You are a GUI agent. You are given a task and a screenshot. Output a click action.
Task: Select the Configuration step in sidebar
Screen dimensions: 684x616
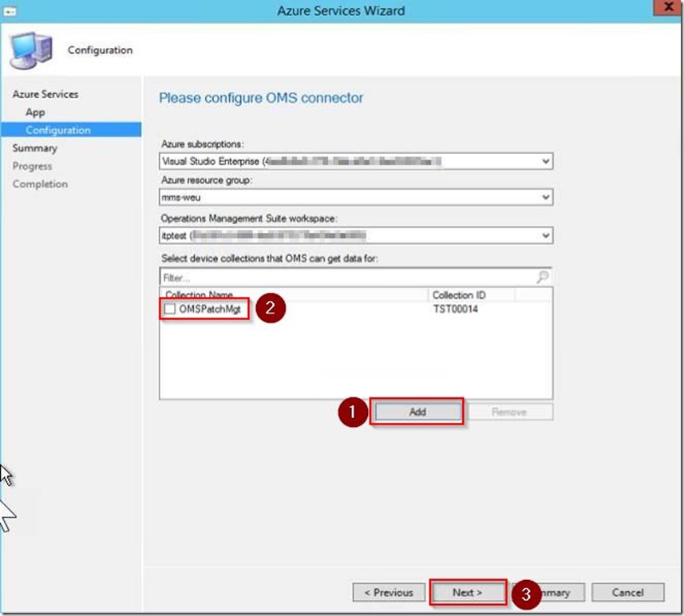pyautogui.click(x=58, y=130)
